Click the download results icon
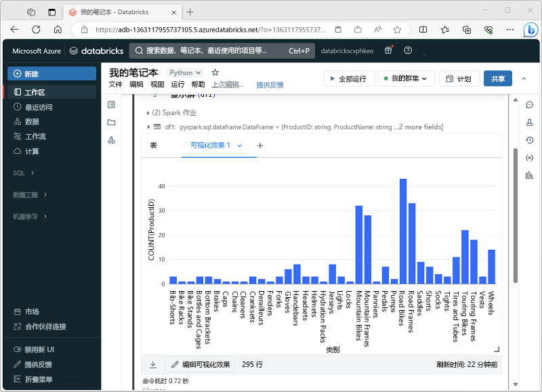Image resolution: width=542 pixels, height=392 pixels. [153, 364]
